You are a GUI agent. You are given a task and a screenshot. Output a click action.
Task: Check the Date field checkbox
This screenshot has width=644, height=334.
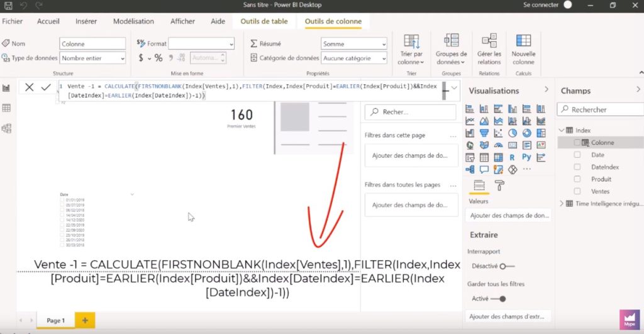click(x=577, y=155)
